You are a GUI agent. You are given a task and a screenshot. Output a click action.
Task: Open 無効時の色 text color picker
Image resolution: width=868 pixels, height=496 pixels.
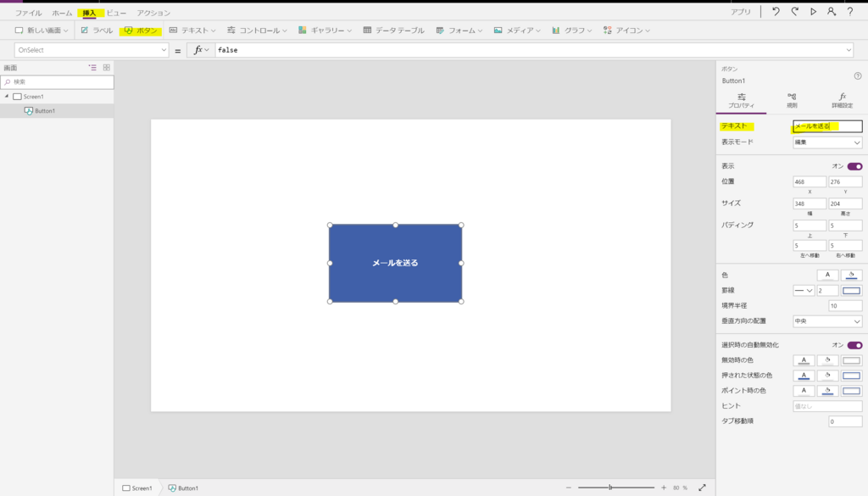point(804,360)
